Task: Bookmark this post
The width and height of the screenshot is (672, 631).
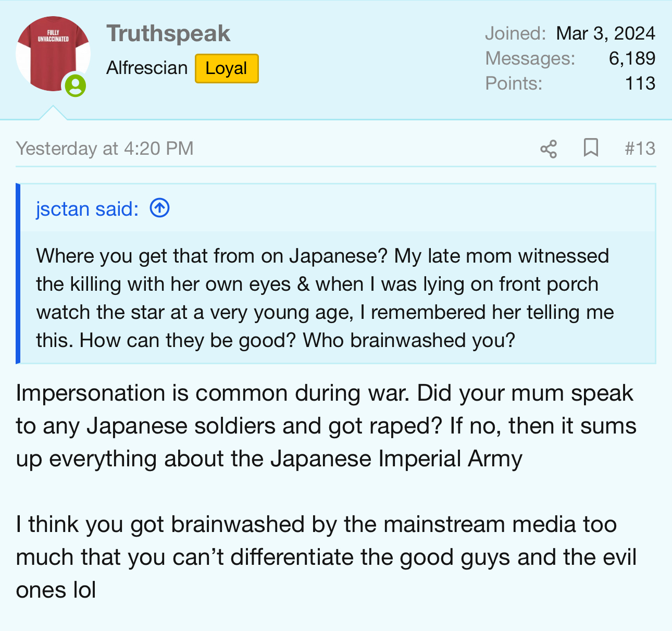Action: [590, 148]
